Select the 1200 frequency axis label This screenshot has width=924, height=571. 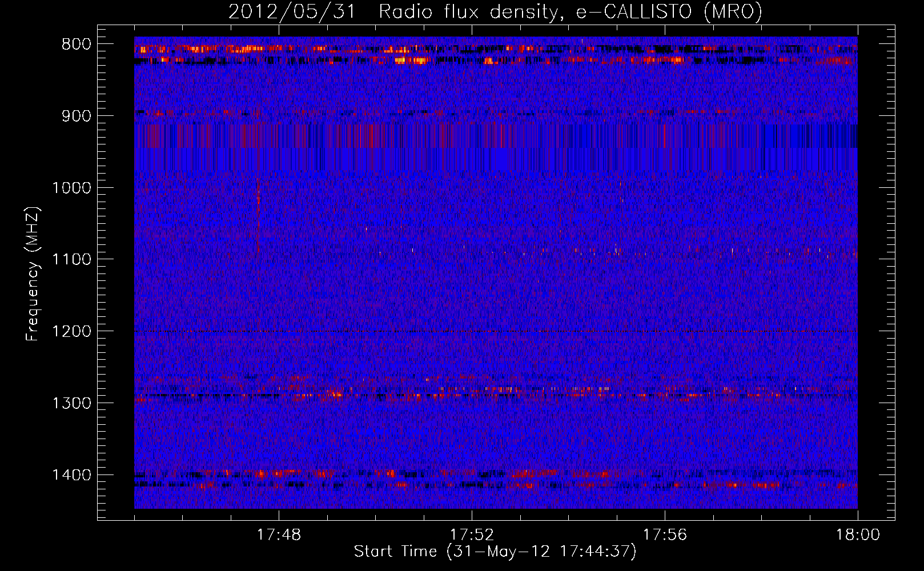(x=71, y=331)
